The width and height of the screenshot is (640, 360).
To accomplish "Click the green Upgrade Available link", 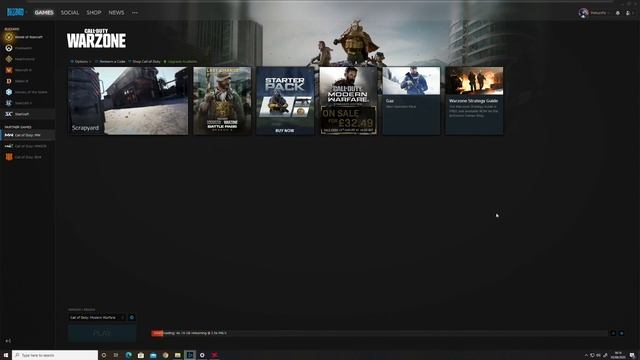I will pos(180,62).
